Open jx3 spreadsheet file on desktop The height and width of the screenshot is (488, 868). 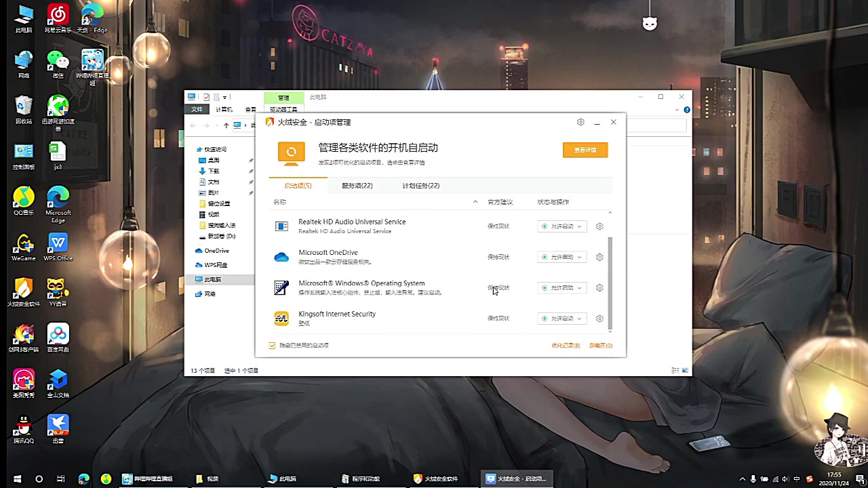tap(58, 155)
